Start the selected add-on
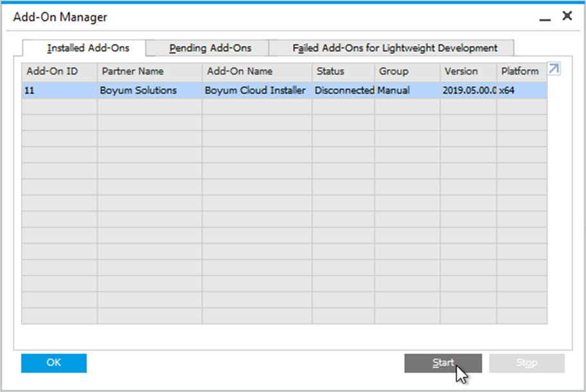Image resolution: width=586 pixels, height=392 pixels. pyautogui.click(x=443, y=363)
